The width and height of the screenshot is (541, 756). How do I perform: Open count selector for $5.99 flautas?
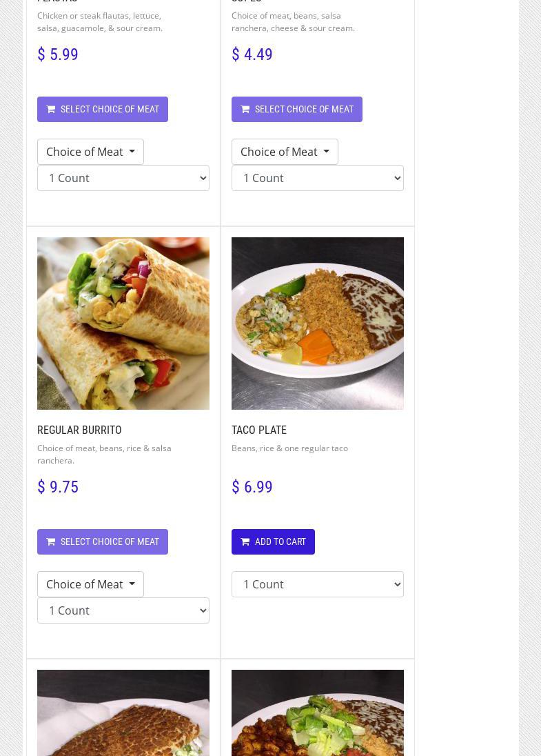click(x=123, y=178)
